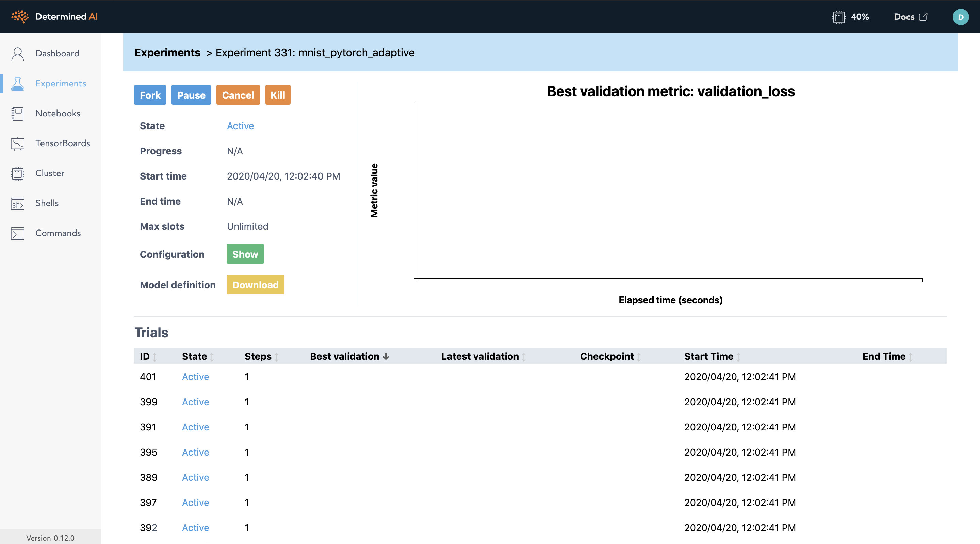Click the Notebooks icon in sidebar

pos(17,114)
